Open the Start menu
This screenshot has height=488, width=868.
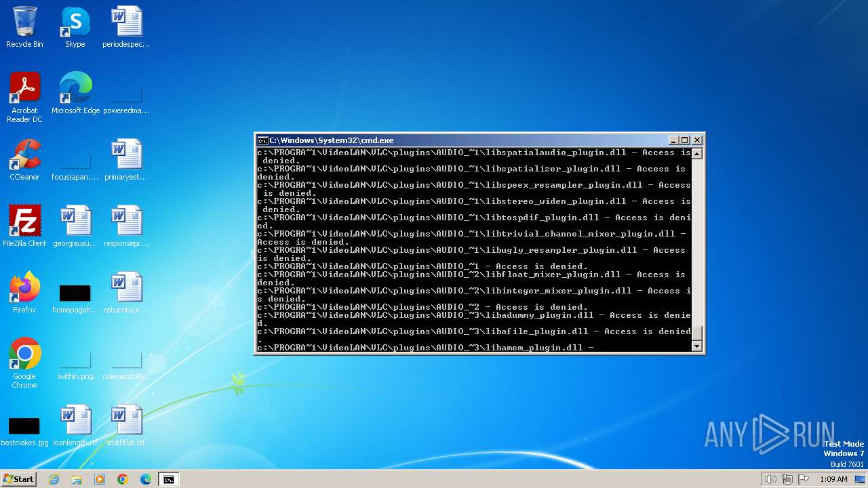[18, 479]
